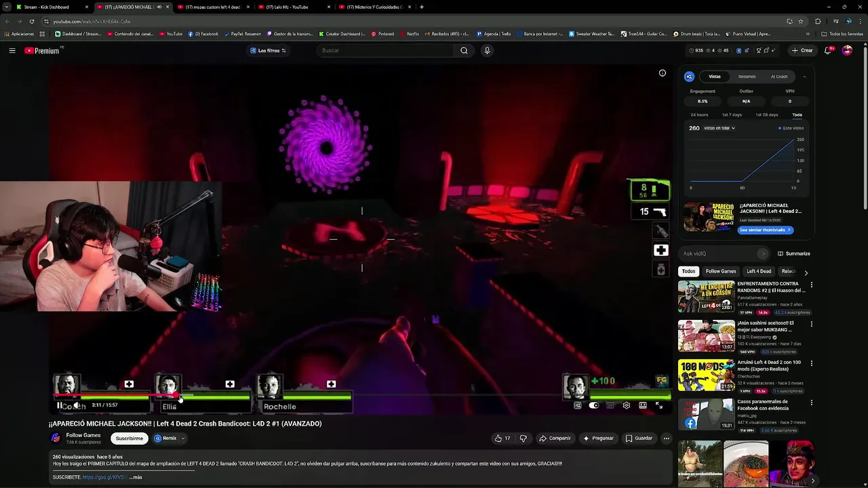This screenshot has width=868, height=488.
Task: Open video info icon on player
Action: click(x=663, y=73)
